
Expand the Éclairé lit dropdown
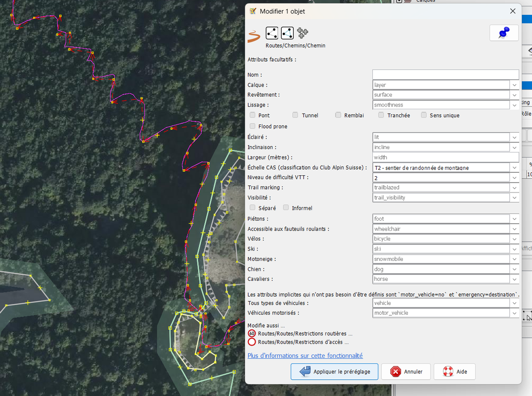point(514,137)
